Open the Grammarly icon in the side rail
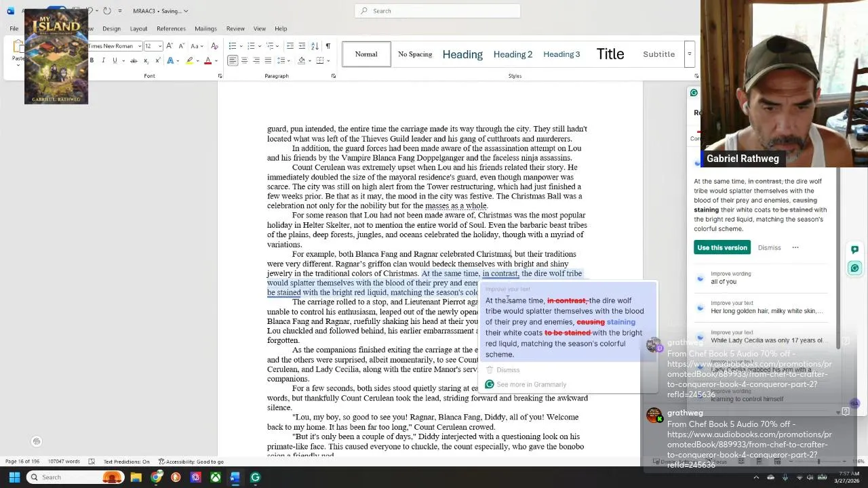 854,268
